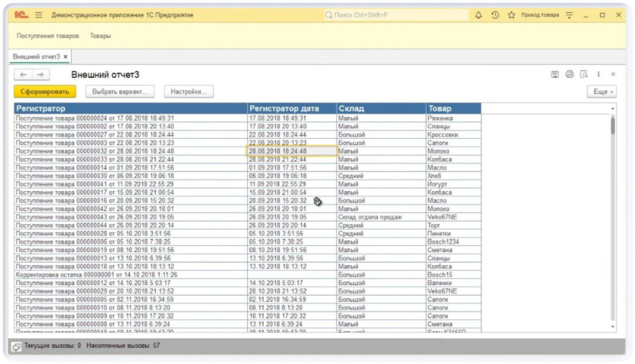Close the Внешний отчет3 tab

pyautogui.click(x=65, y=56)
